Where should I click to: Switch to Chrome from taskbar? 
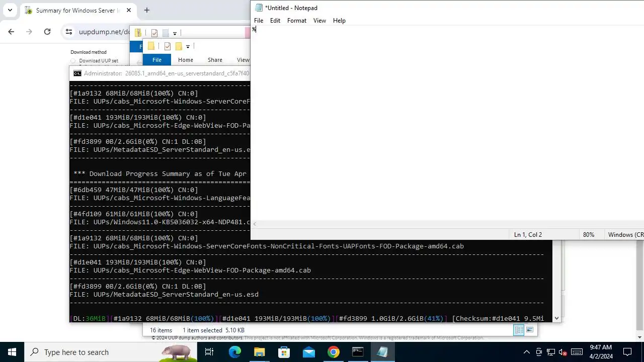click(x=333, y=352)
